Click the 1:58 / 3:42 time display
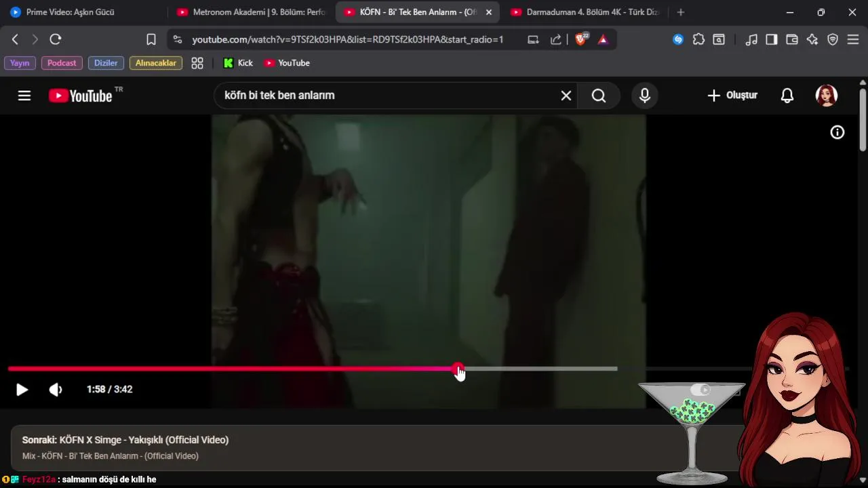The width and height of the screenshot is (868, 488). click(x=110, y=390)
